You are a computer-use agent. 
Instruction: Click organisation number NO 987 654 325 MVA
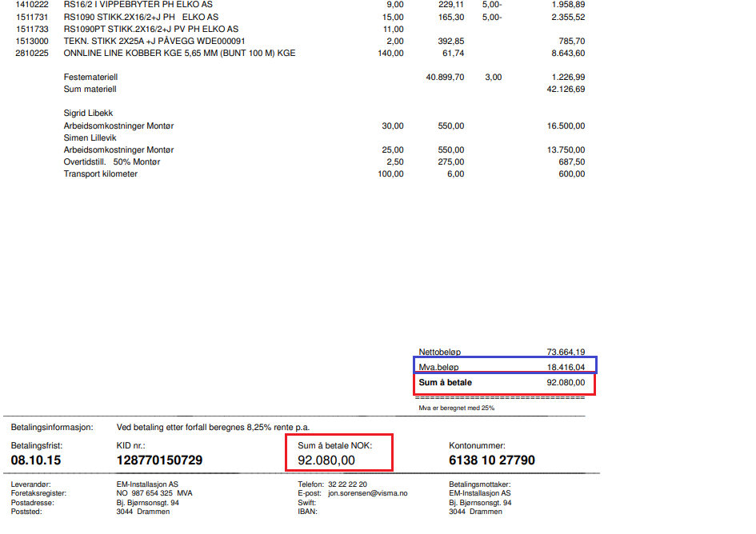click(x=154, y=493)
